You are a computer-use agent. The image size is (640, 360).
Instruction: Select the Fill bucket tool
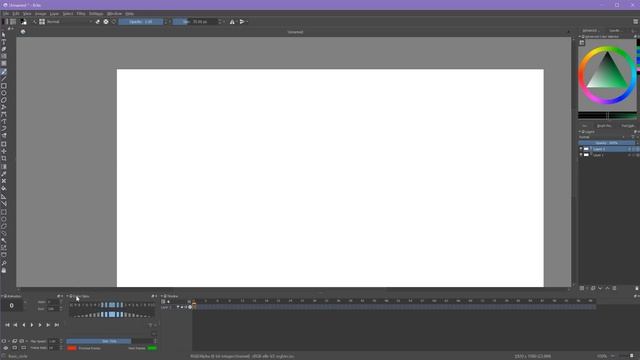4,189
